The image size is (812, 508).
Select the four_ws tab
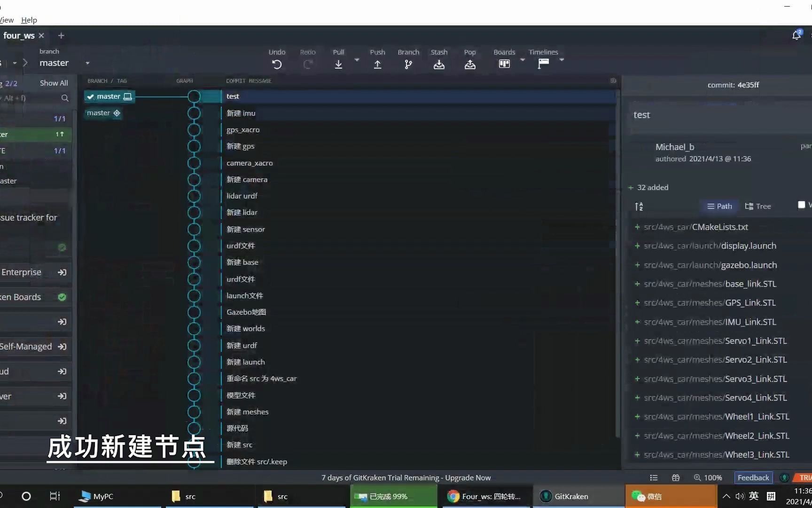(x=19, y=35)
